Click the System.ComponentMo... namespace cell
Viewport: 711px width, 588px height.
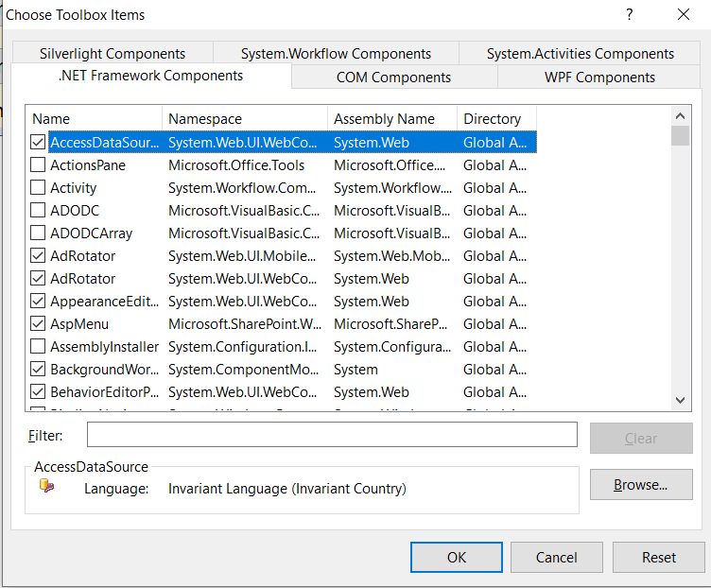tap(244, 369)
